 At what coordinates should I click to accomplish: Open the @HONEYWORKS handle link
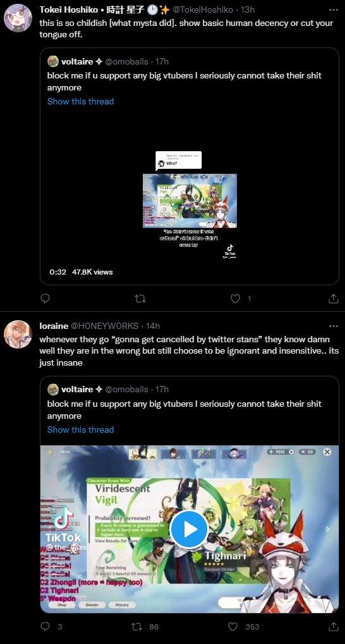pos(105,326)
